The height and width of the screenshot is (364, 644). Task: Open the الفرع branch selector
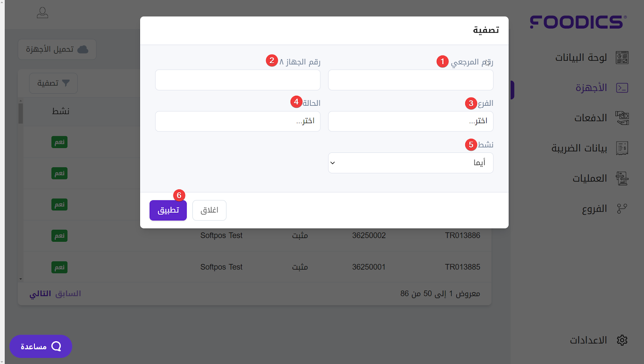411,121
